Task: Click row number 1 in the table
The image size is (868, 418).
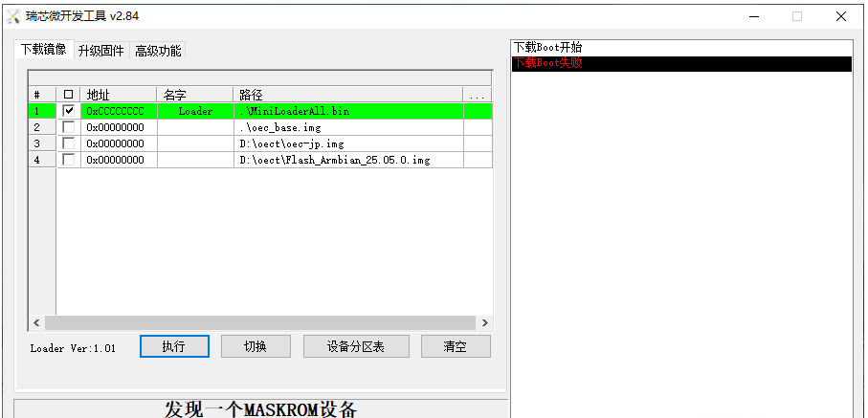Action: click(42, 111)
